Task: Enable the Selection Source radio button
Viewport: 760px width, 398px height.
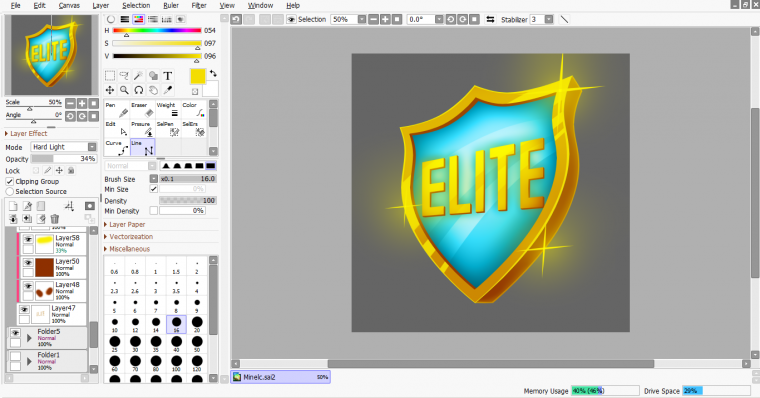Action: (x=9, y=191)
